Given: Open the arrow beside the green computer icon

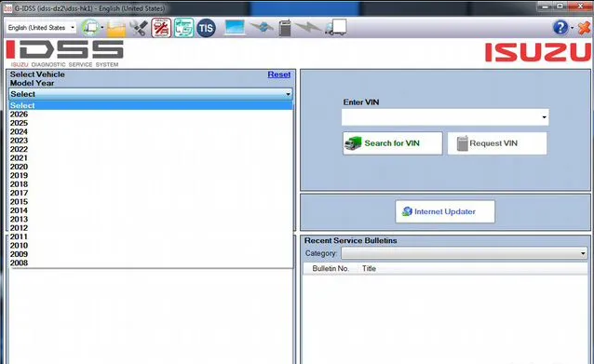Looking at the screenshot, I should tap(101, 28).
